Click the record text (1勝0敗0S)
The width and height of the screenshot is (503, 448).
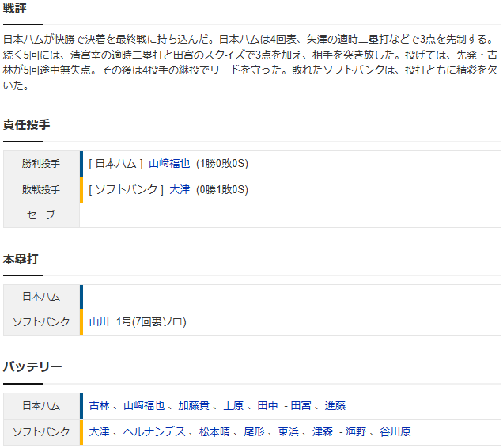pos(222,164)
